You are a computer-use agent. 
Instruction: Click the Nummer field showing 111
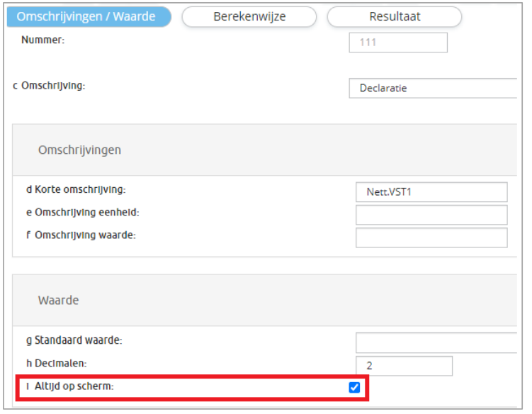coord(398,43)
